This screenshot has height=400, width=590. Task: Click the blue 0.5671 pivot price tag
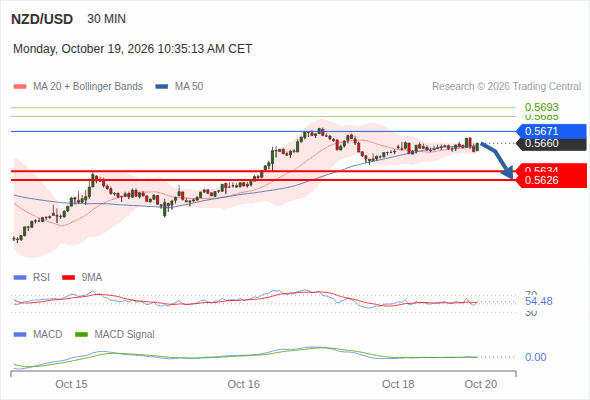(x=552, y=131)
